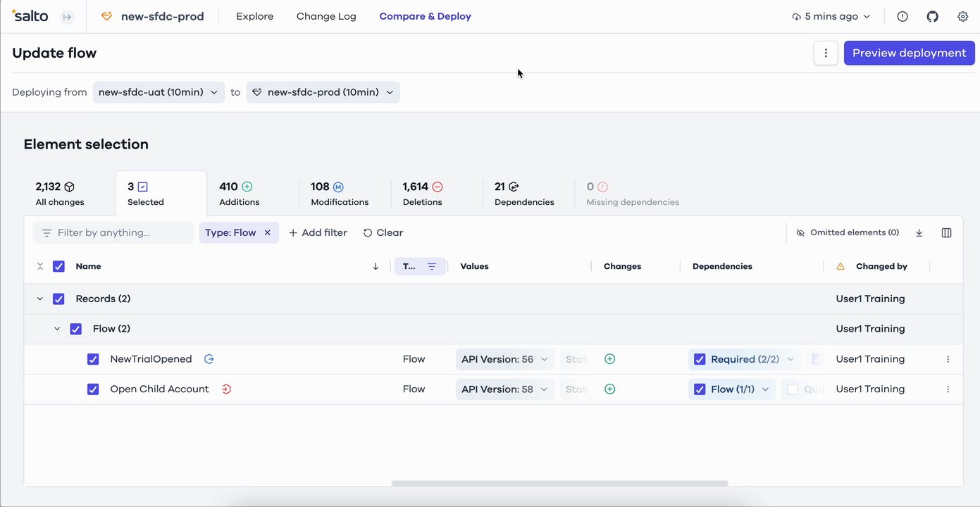Switch to the Dependencies tab
Viewport: 980px width, 507px height.
[x=529, y=194]
